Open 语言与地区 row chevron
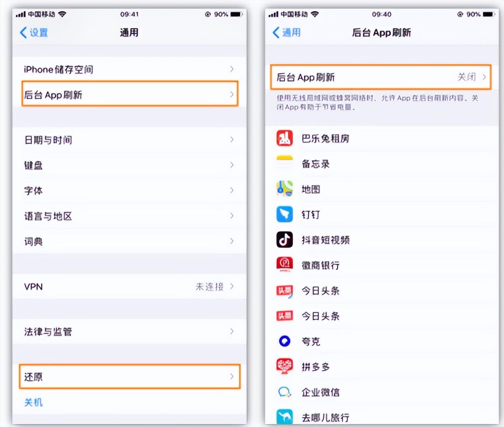504x427 pixels. click(x=232, y=216)
